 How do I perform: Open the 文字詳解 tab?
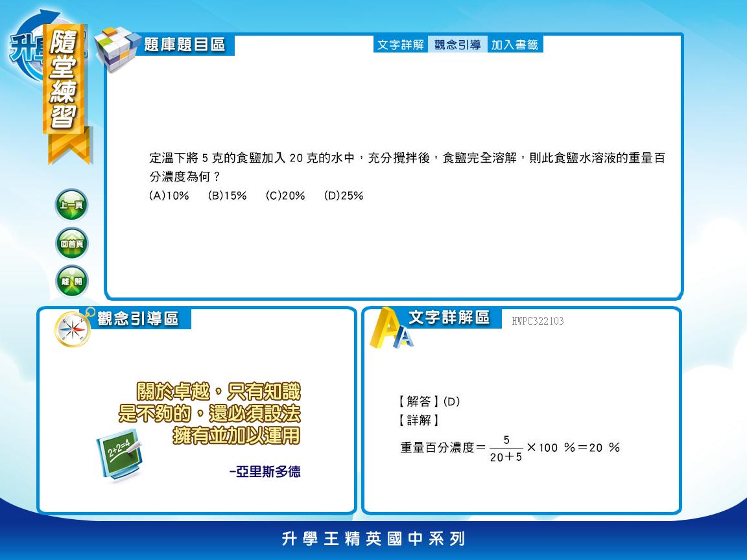pos(401,45)
